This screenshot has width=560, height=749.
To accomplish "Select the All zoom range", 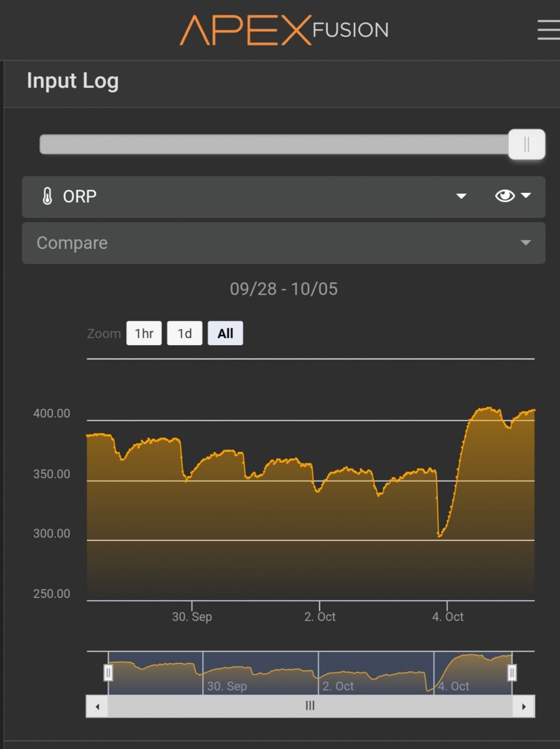I will point(225,333).
